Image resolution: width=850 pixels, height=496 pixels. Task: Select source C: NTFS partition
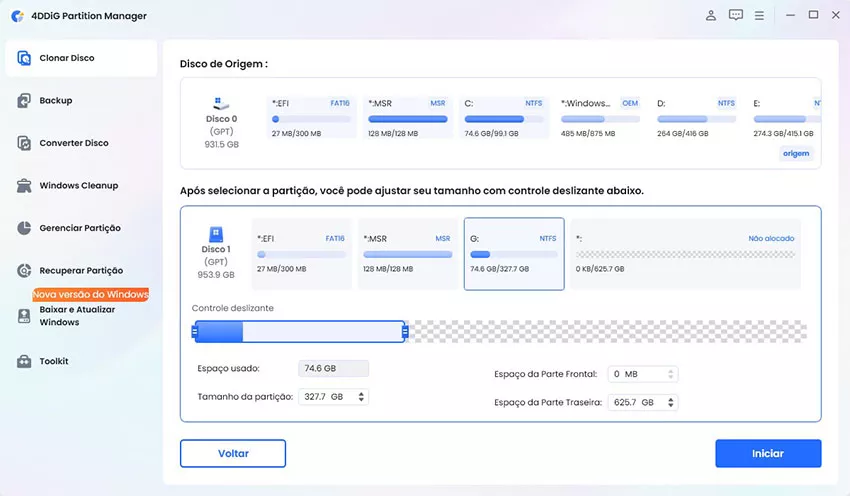point(504,118)
